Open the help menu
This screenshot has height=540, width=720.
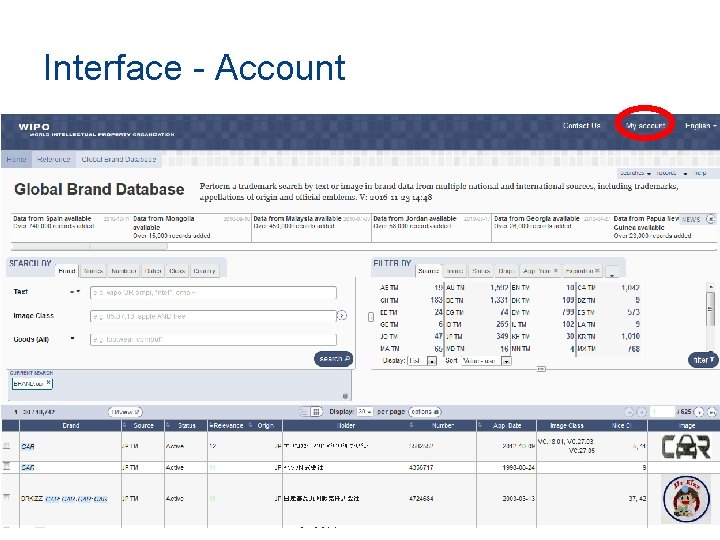point(700,173)
